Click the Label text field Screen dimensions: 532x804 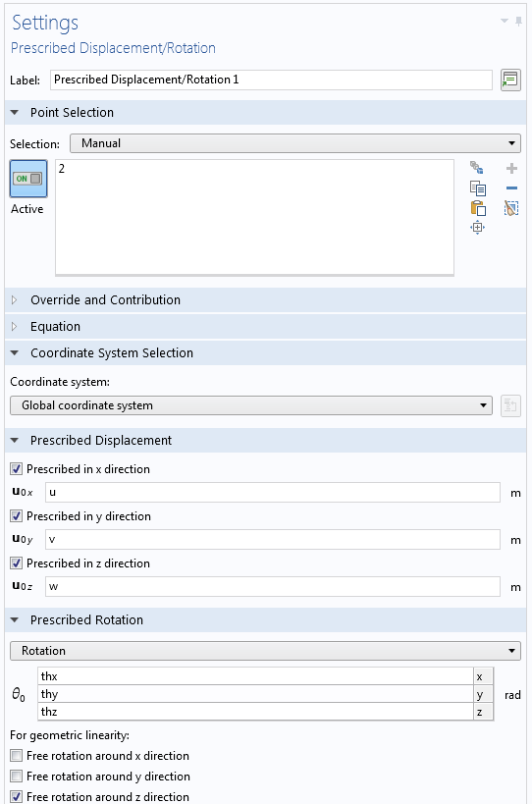click(x=271, y=80)
